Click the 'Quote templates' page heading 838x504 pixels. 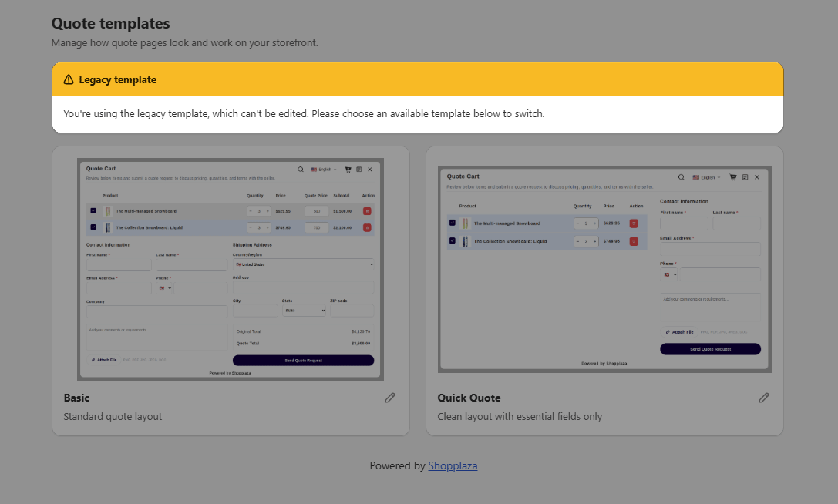click(111, 24)
